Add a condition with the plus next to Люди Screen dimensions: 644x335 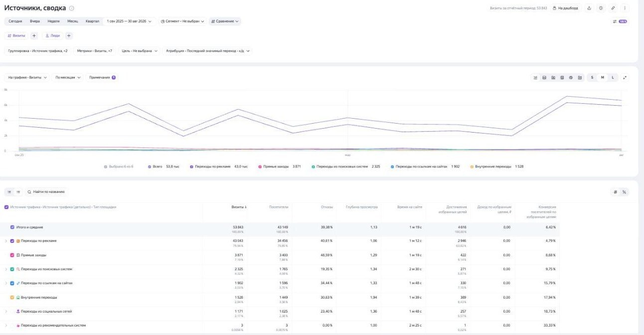[69, 36]
